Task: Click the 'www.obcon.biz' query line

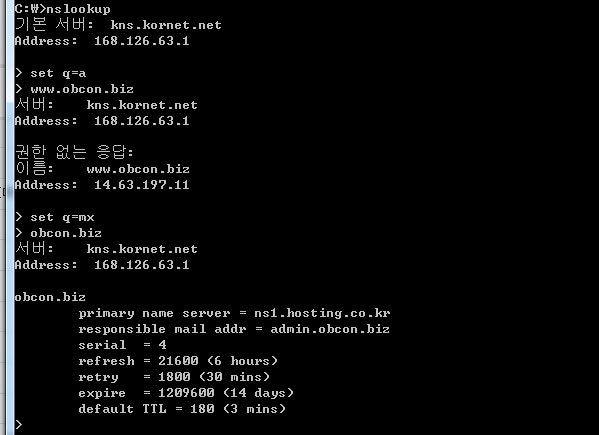Action: [74, 89]
